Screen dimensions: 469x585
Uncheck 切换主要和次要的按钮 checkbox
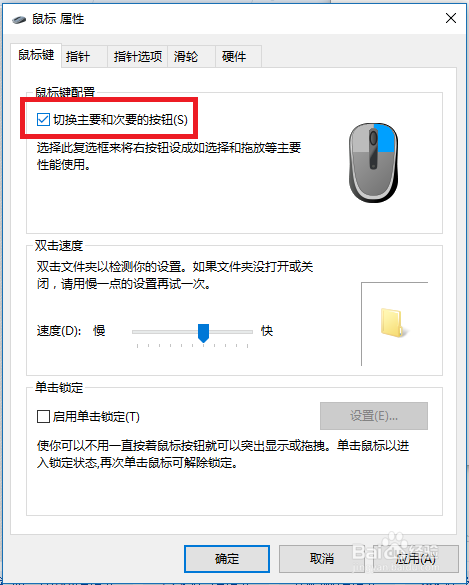point(43,120)
